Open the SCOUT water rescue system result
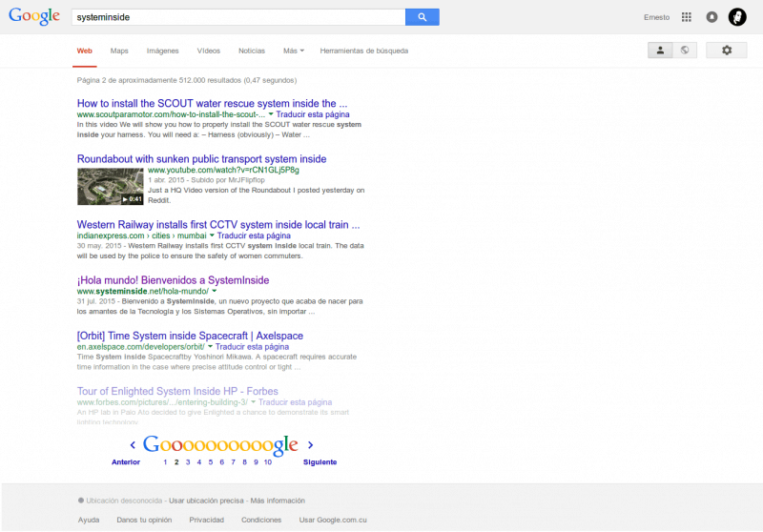Screen dimensions: 763x532 point(212,103)
